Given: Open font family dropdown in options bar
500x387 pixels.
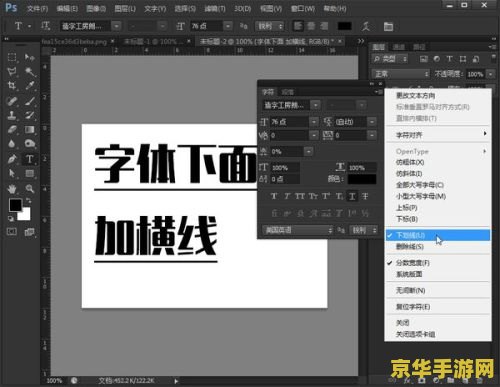Looking at the screenshot, I should [x=116, y=26].
